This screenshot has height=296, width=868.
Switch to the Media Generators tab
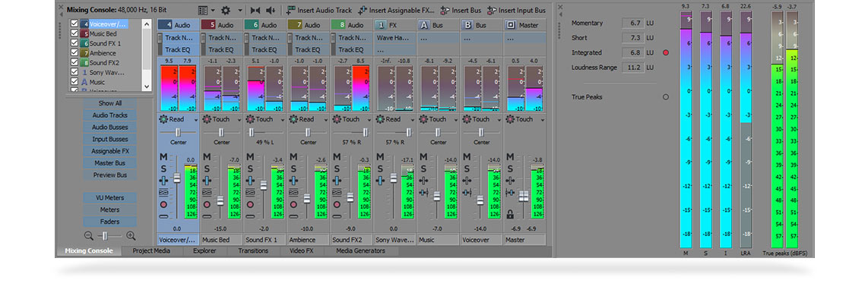coord(360,251)
